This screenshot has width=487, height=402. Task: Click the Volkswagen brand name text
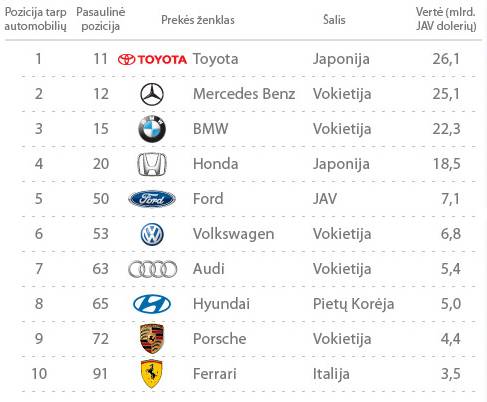(x=233, y=234)
